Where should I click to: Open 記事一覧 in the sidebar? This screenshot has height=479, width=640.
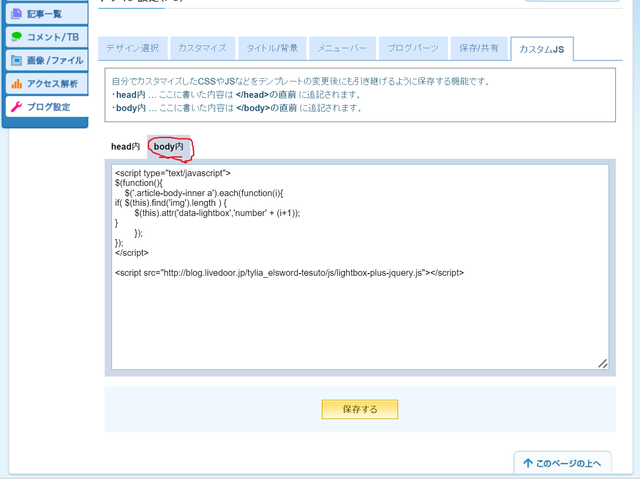[x=47, y=13]
